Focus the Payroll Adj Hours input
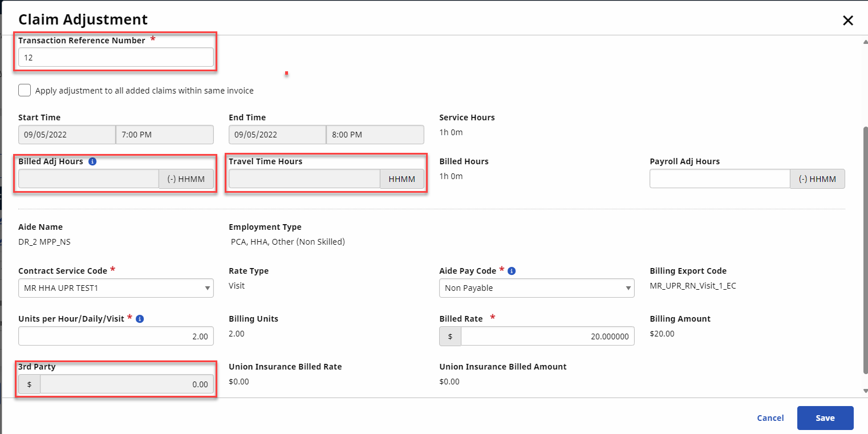 pos(719,179)
